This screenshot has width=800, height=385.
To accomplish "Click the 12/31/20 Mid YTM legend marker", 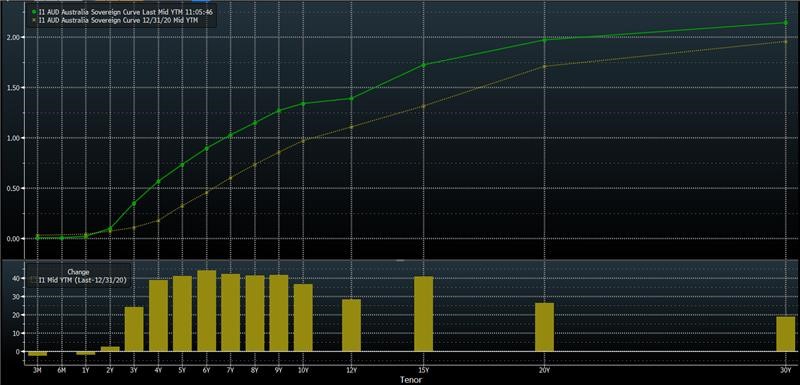I will (34, 20).
